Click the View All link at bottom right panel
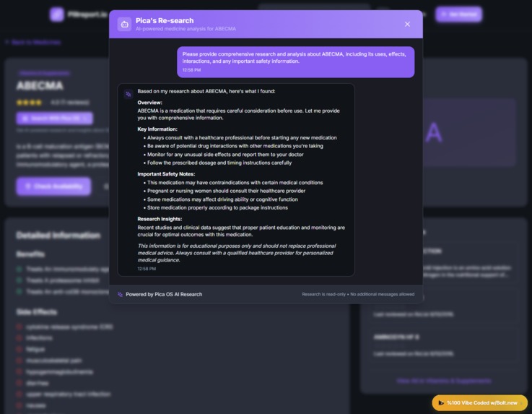Viewport: 532px width, 414px height. tap(444, 381)
